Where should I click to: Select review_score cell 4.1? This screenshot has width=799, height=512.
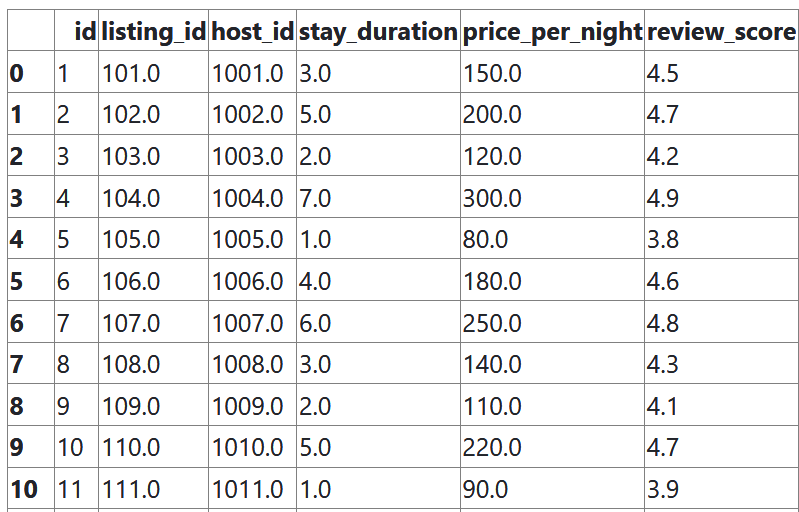[x=663, y=406]
